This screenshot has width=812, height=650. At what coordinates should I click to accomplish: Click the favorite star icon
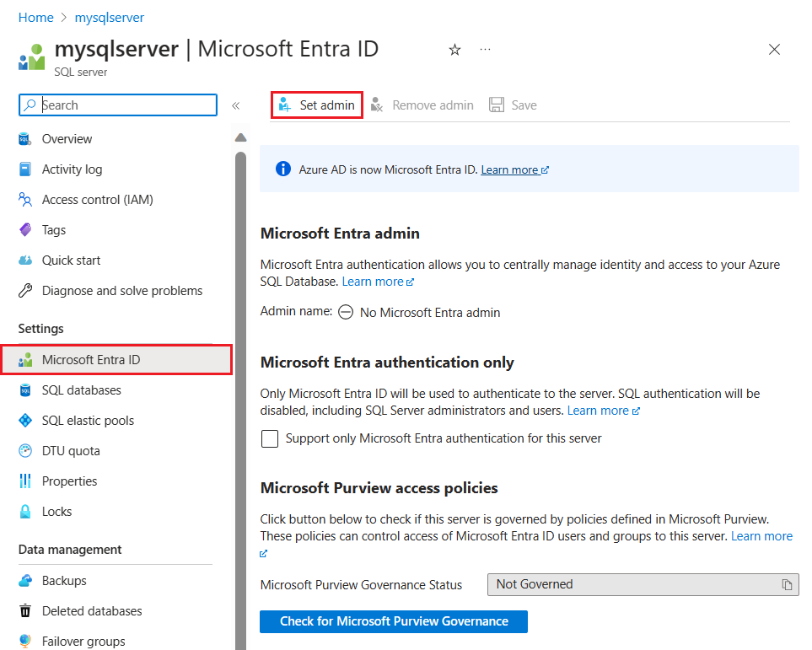pyautogui.click(x=454, y=50)
